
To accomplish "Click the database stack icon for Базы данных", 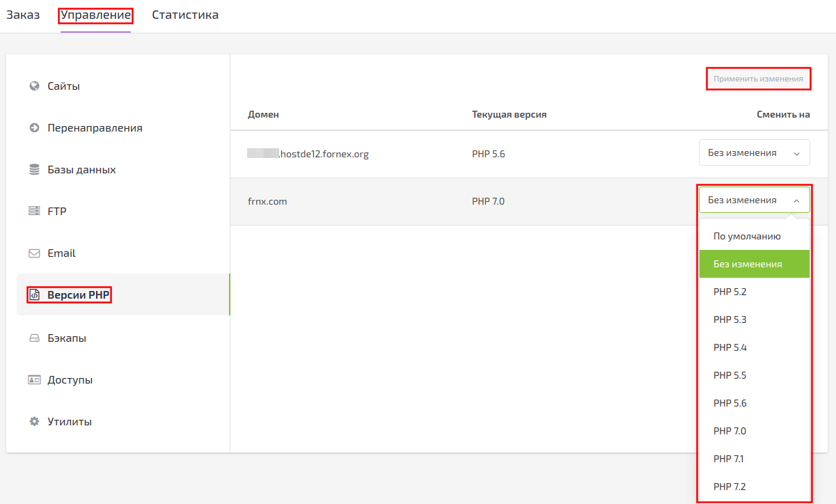I will 34,170.
